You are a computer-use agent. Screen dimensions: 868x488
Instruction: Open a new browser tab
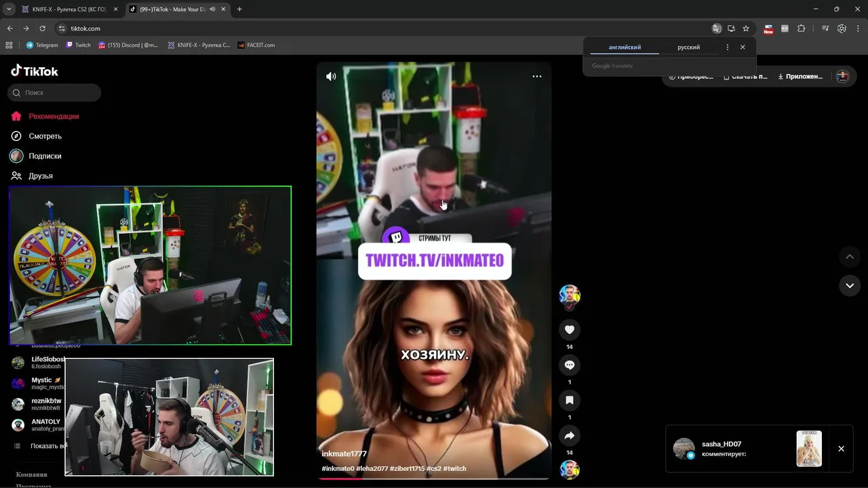tap(239, 9)
